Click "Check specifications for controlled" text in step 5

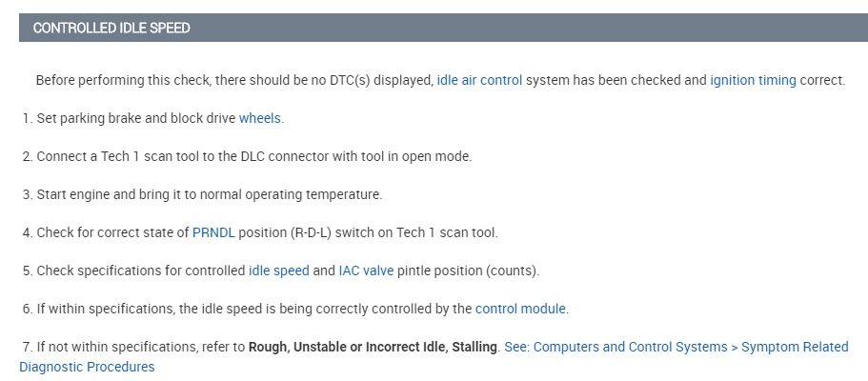point(140,271)
